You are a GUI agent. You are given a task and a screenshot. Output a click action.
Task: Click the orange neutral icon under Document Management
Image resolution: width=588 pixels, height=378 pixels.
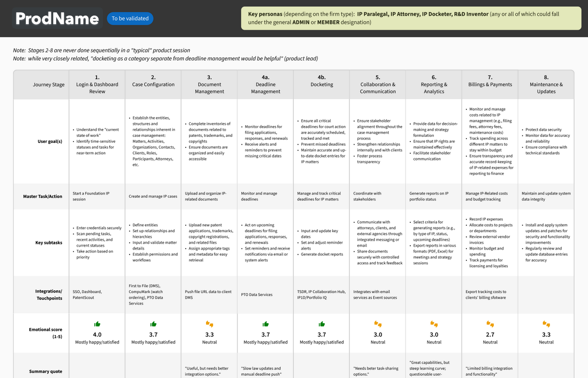(209, 324)
